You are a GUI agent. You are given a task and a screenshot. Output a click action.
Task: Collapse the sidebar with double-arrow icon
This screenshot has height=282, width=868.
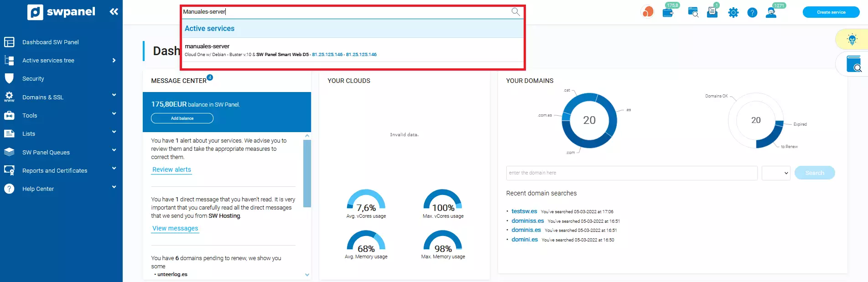tap(114, 12)
